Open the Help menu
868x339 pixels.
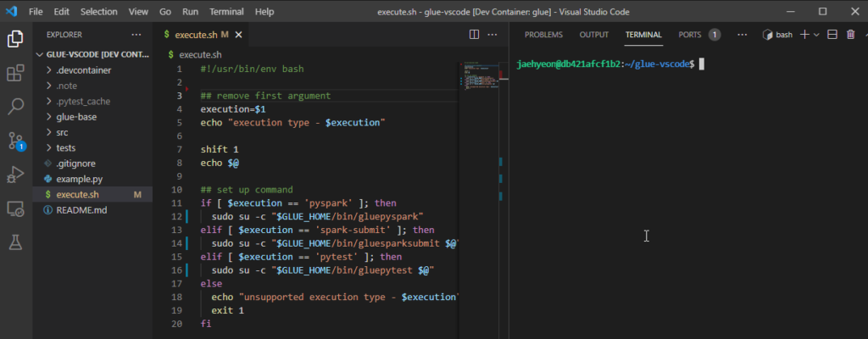click(264, 12)
